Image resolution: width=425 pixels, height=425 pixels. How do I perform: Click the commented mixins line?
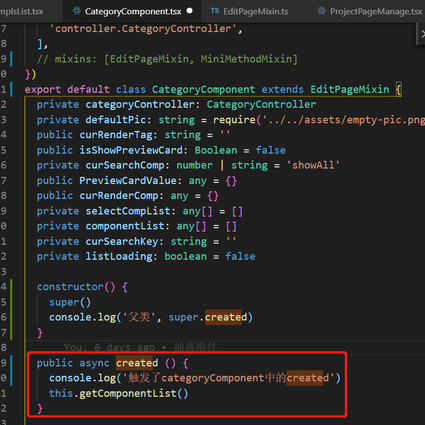(167, 59)
